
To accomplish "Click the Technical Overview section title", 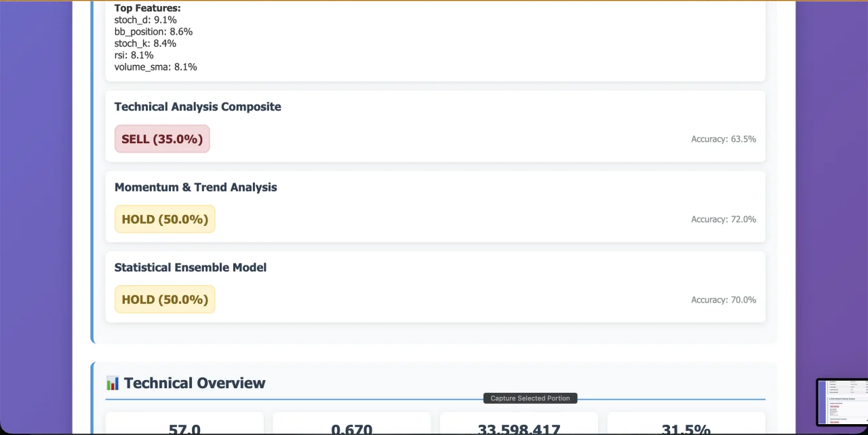I will (x=195, y=383).
